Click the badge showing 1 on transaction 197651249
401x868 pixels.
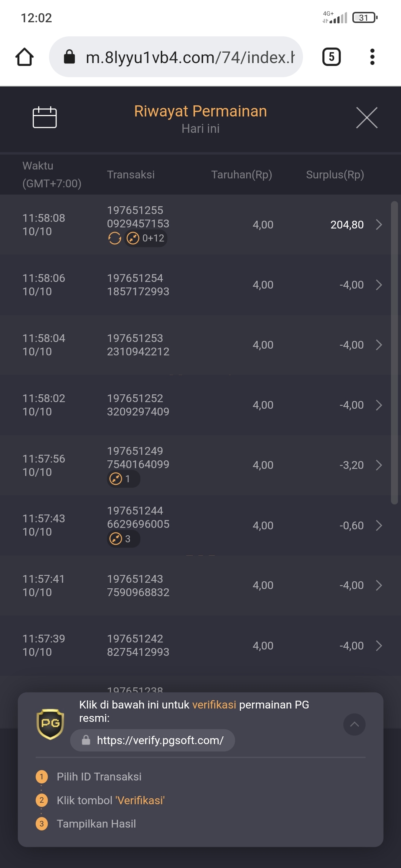[123, 479]
